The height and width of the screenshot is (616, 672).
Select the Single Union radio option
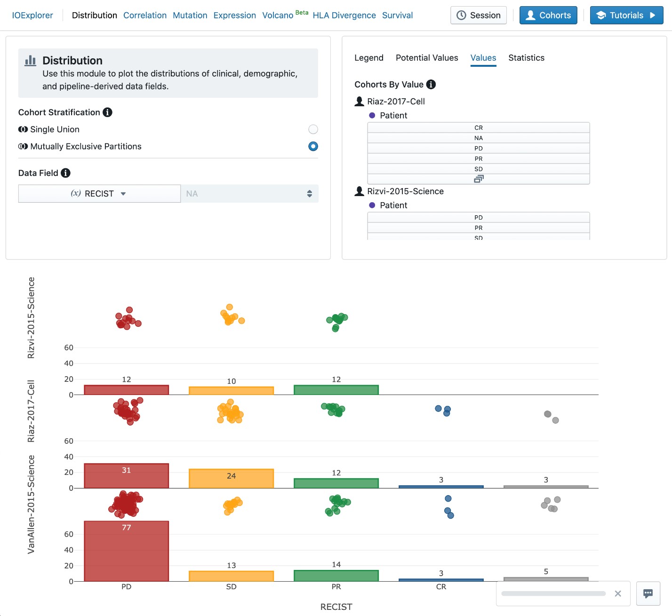[x=313, y=129]
